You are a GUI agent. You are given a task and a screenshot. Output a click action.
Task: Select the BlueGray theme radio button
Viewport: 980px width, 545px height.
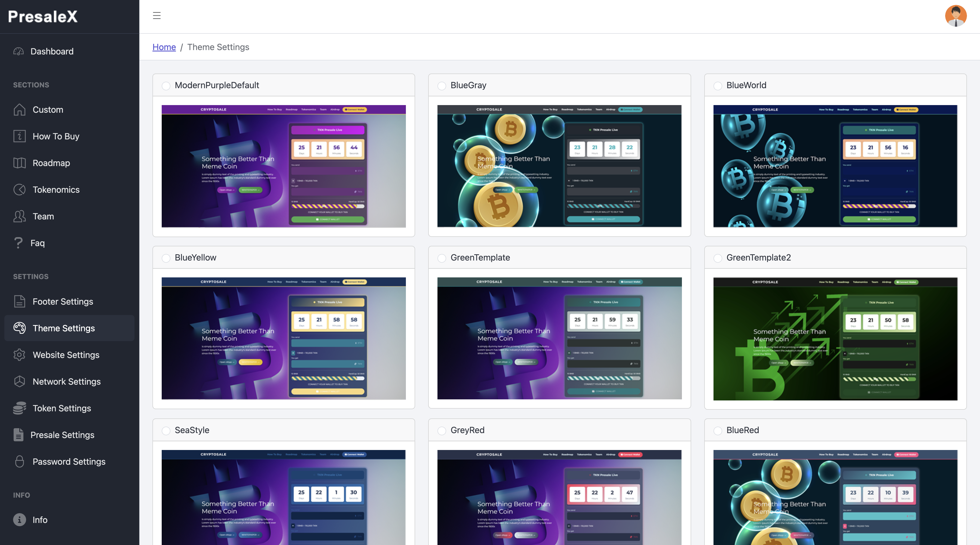(442, 85)
